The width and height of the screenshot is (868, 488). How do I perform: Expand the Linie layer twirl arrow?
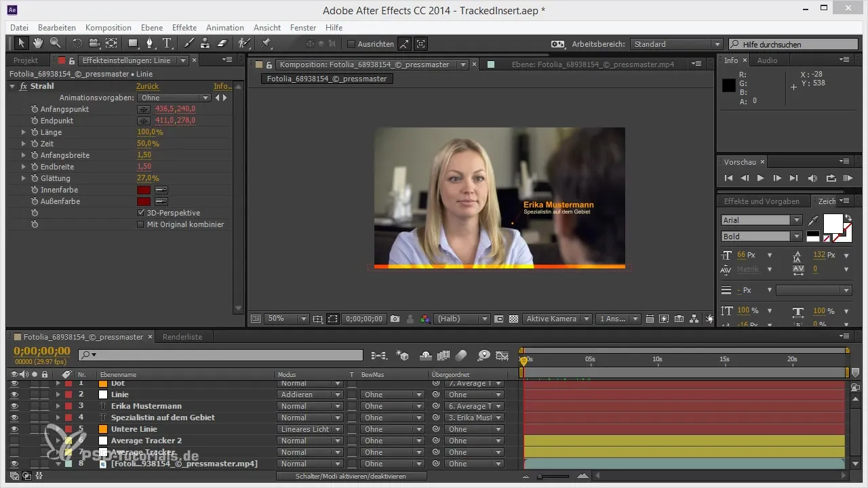point(58,394)
